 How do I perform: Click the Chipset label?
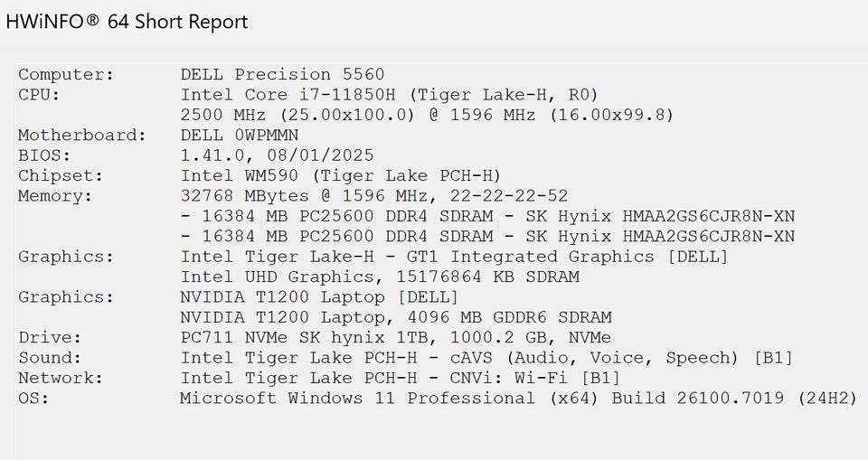pos(60,175)
